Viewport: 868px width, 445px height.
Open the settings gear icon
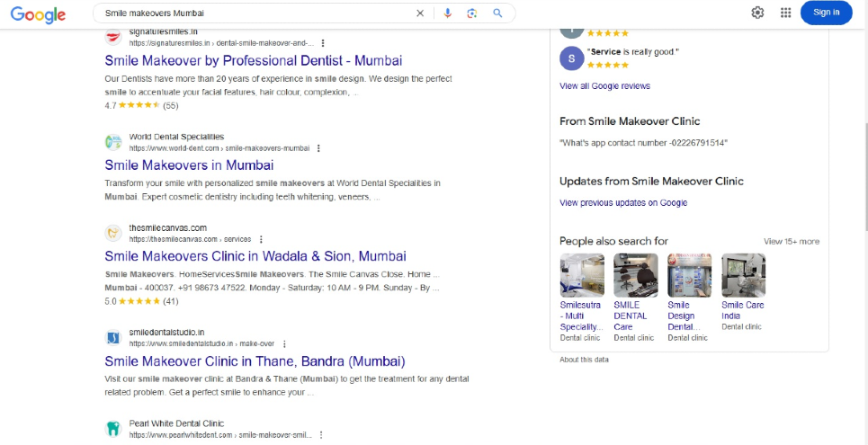click(757, 13)
